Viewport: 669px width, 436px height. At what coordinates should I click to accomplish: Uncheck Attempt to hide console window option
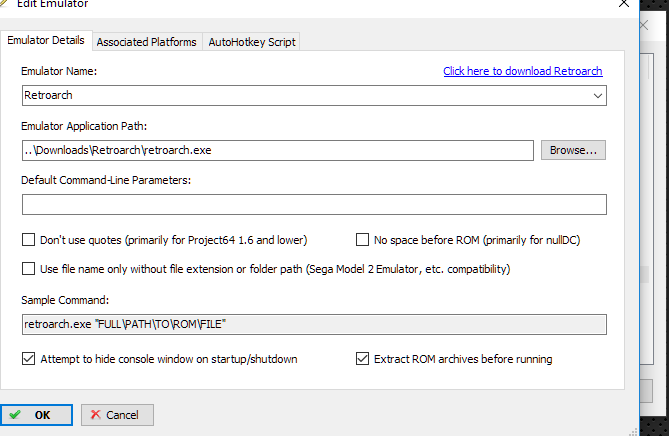point(29,359)
